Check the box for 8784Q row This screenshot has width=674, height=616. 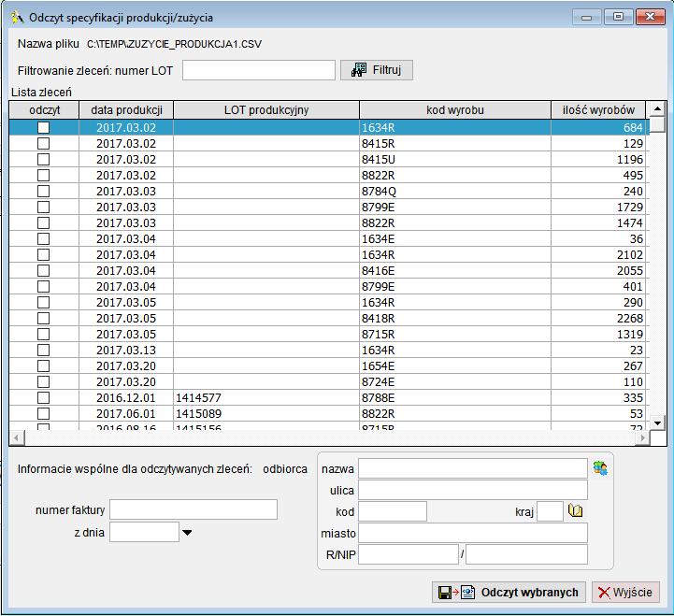(x=43, y=192)
